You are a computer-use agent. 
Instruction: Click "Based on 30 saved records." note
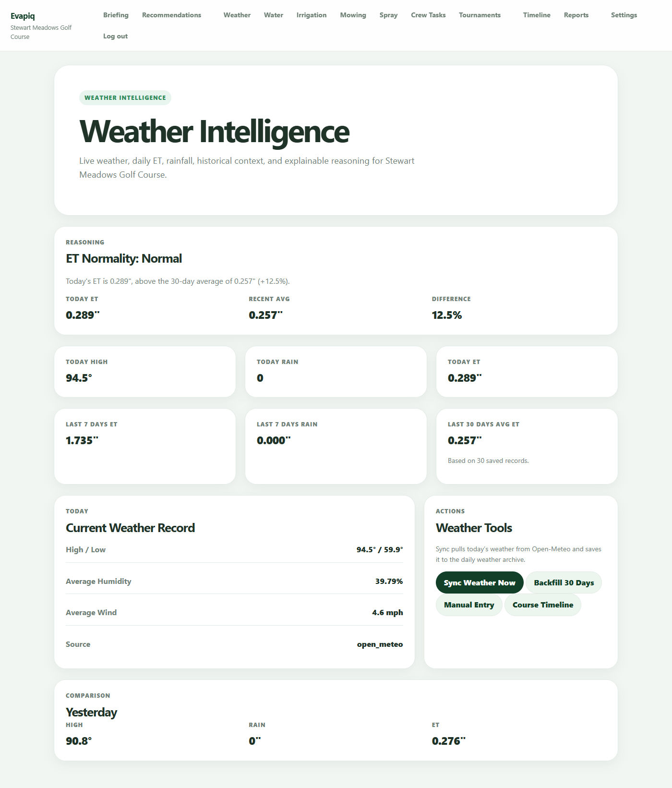(488, 461)
